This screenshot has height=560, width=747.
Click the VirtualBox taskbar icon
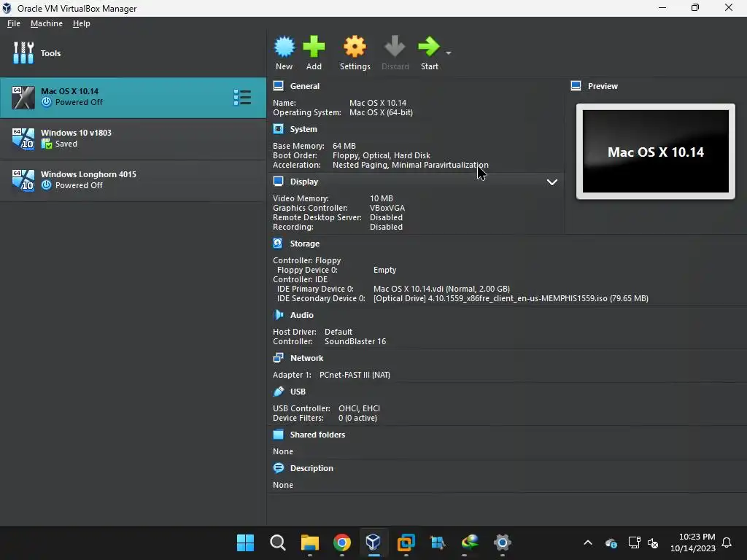(374, 542)
